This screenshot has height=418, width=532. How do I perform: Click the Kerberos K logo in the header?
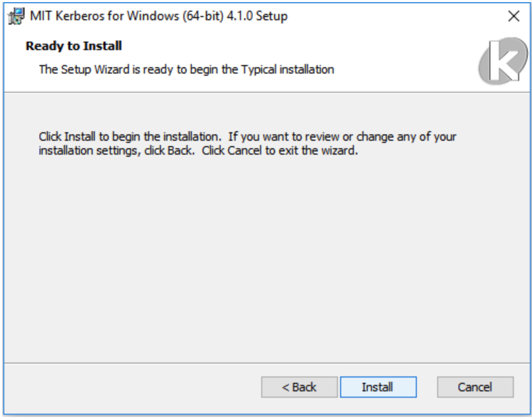[503, 61]
